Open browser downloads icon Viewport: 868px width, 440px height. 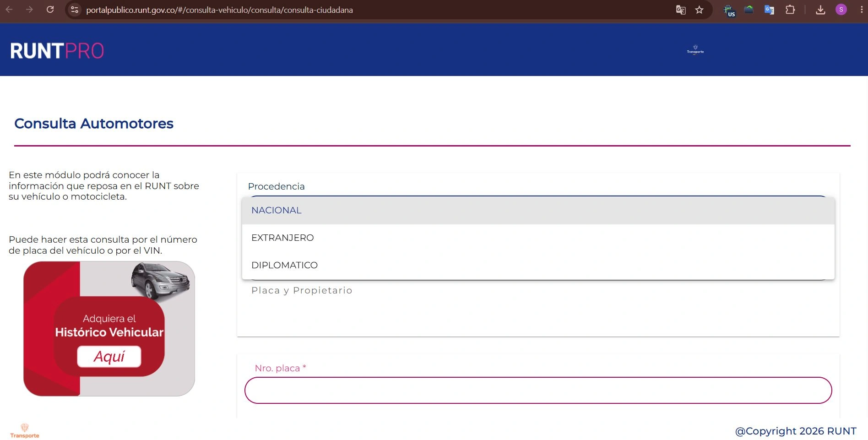820,10
